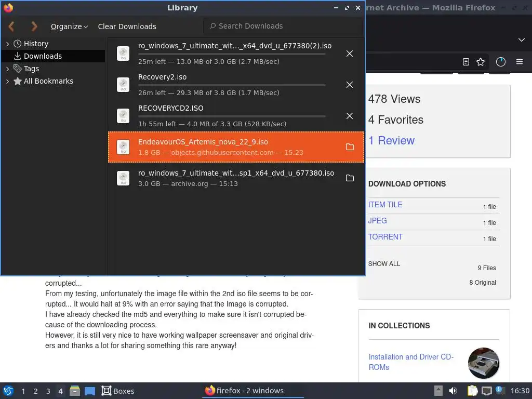Cancel the RECOVERYCD2.ISO download
532x399 pixels.
point(350,116)
